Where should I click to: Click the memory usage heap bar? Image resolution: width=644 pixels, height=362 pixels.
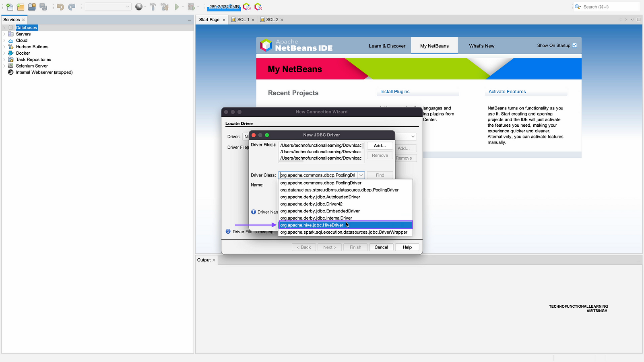click(224, 7)
